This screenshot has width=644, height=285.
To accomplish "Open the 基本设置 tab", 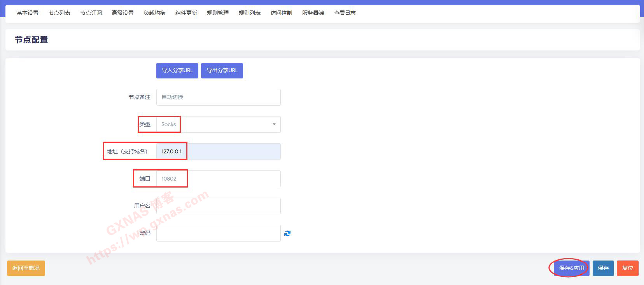I will [28, 13].
